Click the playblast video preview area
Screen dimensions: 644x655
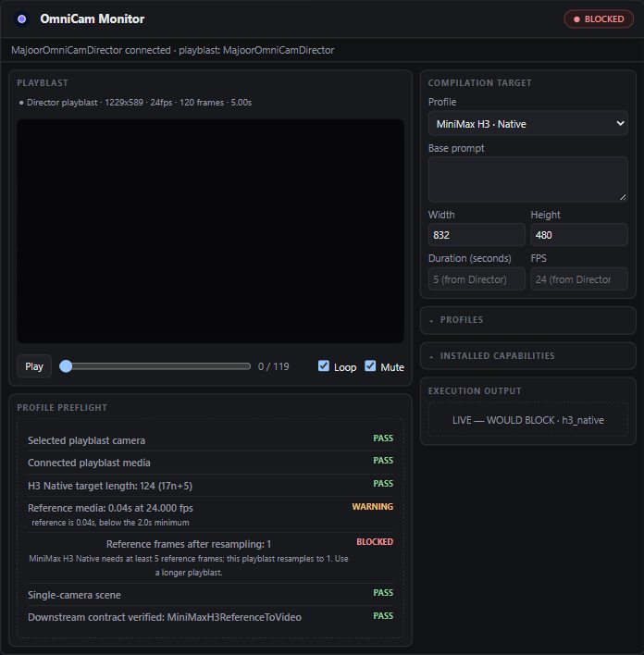(x=210, y=231)
